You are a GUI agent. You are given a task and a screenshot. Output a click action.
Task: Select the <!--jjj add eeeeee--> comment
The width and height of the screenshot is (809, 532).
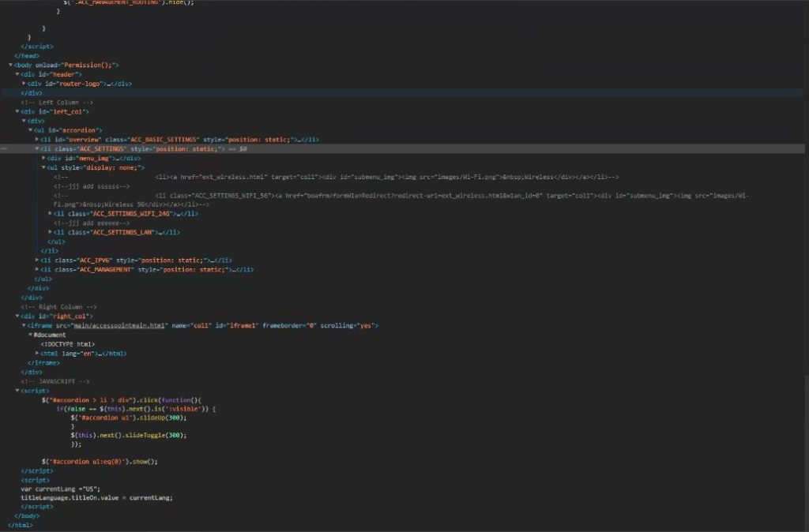tap(92, 223)
